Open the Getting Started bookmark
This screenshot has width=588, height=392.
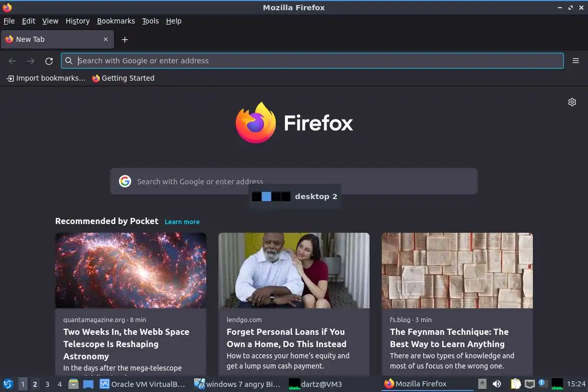click(x=124, y=78)
